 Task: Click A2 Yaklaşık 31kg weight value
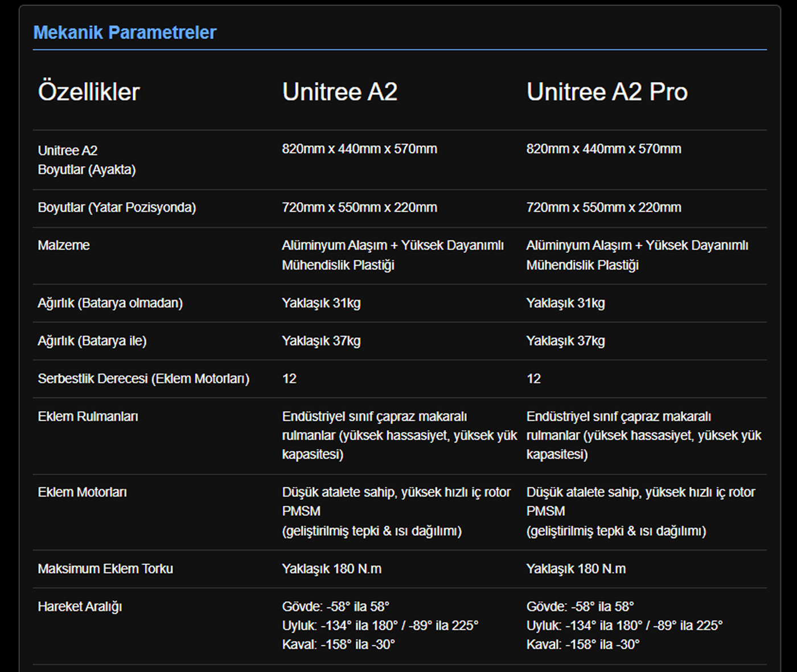321,303
